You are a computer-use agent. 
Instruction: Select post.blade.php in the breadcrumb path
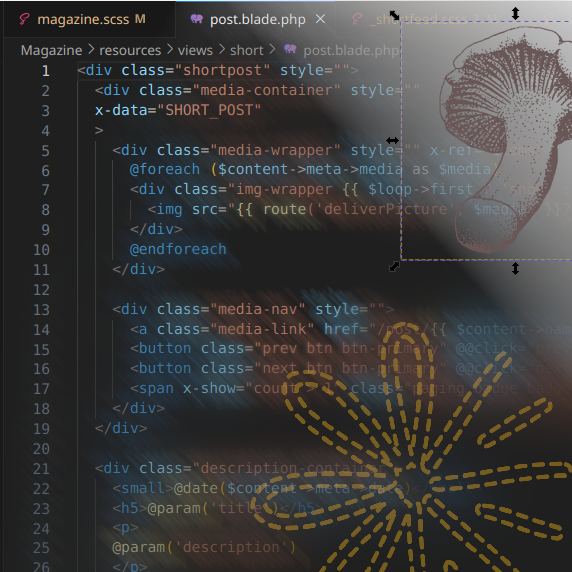[351, 50]
